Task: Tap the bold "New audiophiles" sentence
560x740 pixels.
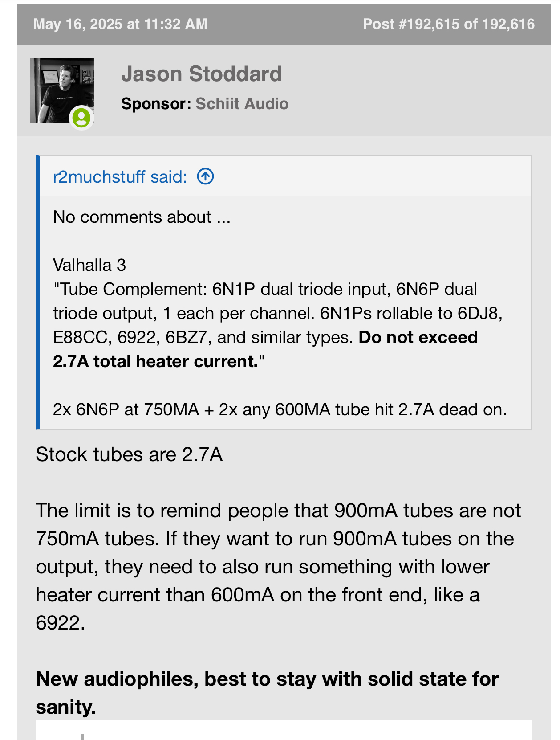Action: pos(267,693)
